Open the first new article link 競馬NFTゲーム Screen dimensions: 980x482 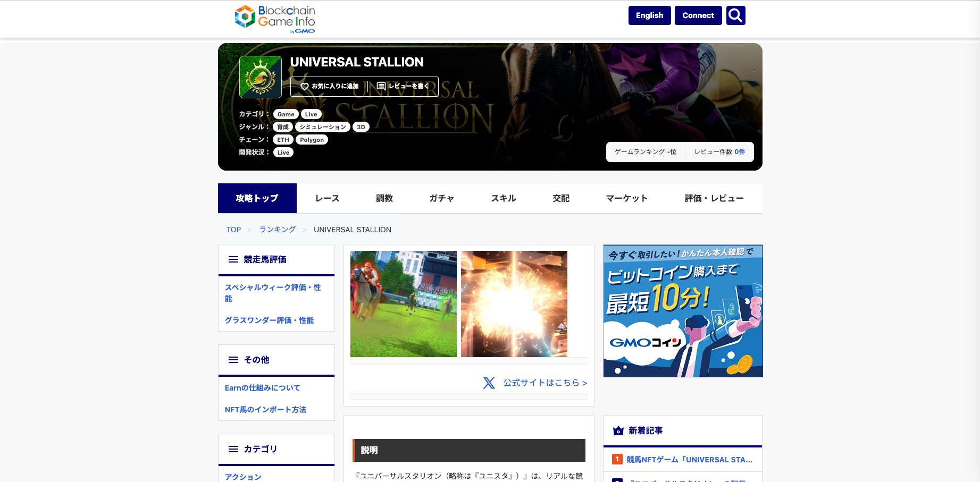coord(690,460)
